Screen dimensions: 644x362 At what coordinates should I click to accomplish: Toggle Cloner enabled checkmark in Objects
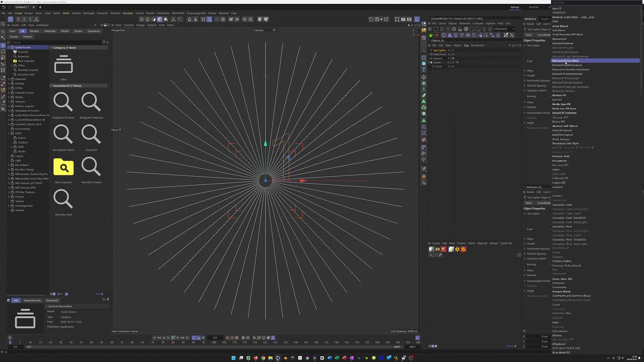coord(453,63)
